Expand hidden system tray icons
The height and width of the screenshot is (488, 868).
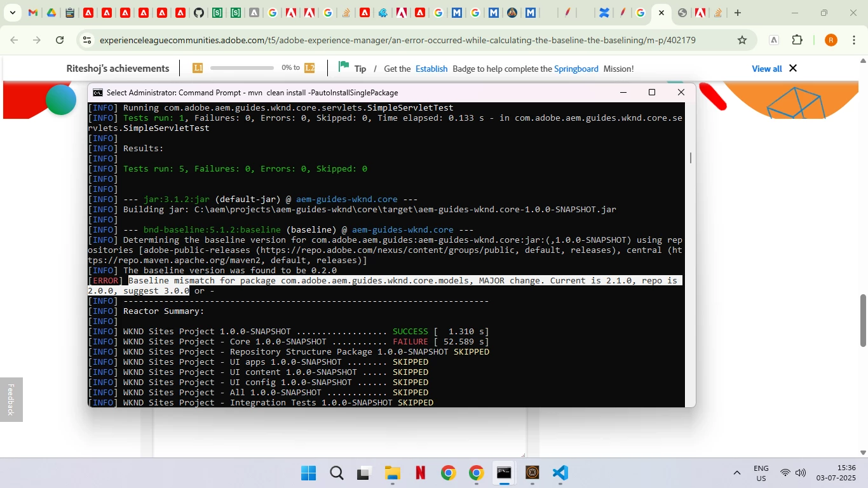click(736, 473)
